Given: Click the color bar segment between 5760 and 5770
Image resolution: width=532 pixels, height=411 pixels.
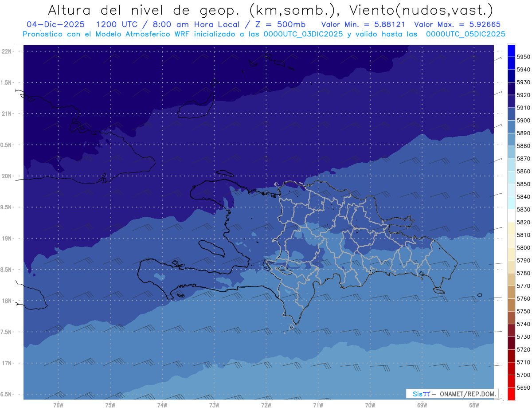Looking at the screenshot, I should (x=511, y=292).
